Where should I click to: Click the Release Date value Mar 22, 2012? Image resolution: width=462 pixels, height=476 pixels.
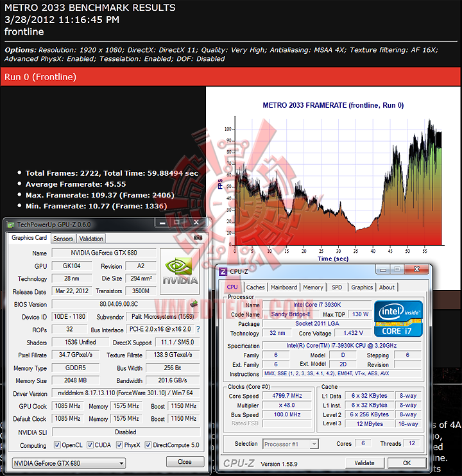72,291
